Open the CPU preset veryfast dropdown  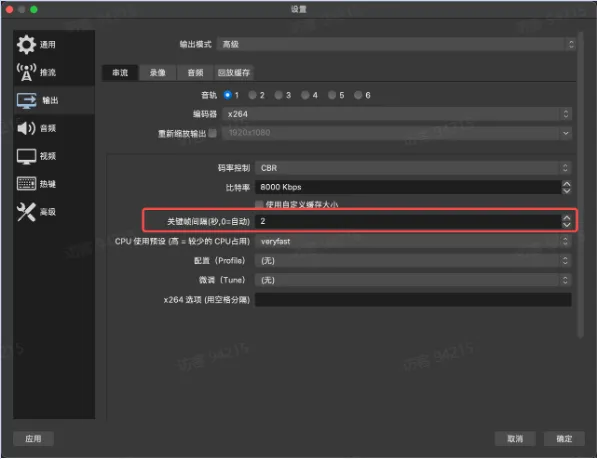tap(413, 241)
